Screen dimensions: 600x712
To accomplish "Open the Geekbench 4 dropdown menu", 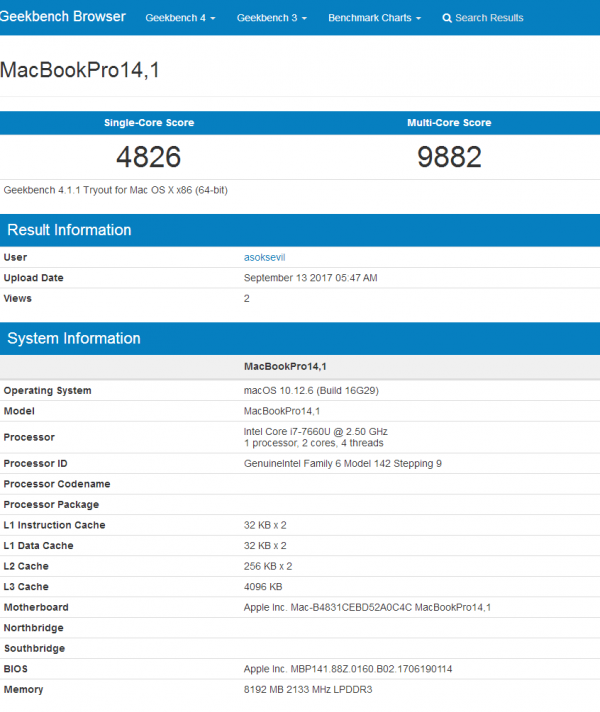I will tap(180, 18).
